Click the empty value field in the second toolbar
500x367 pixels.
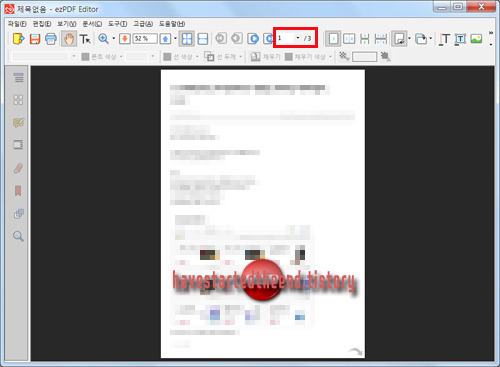pos(365,57)
